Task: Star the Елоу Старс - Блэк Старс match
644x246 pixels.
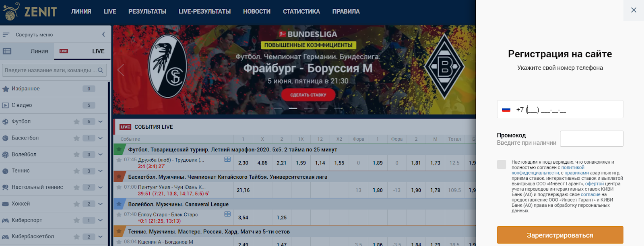Action: coord(119,215)
